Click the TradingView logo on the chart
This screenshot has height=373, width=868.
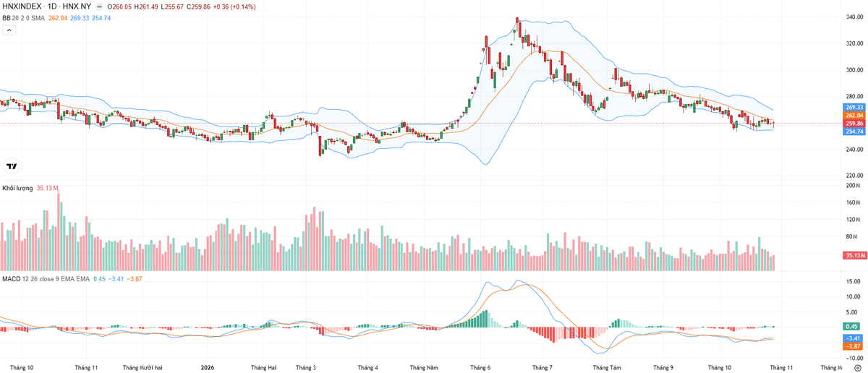(12, 166)
